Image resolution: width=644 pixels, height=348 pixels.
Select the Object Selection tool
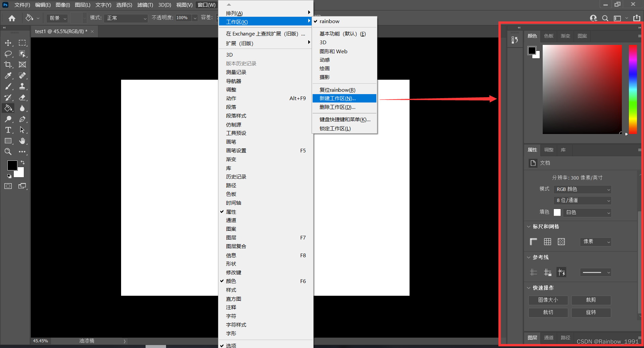(22, 54)
